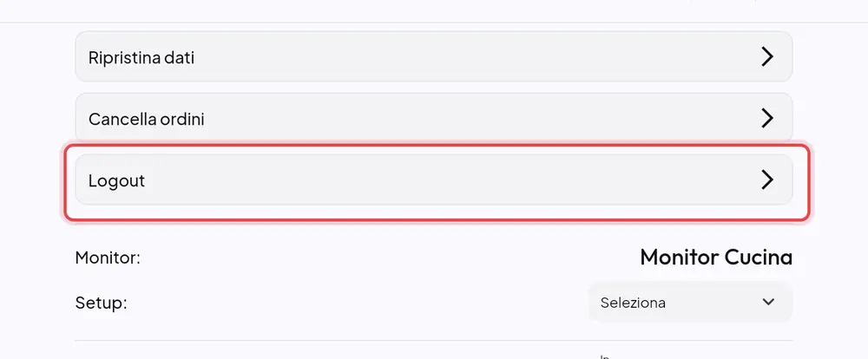Screen dimensions: 868x359
Task: Click the Cancella ordini label text
Action: coord(146,119)
